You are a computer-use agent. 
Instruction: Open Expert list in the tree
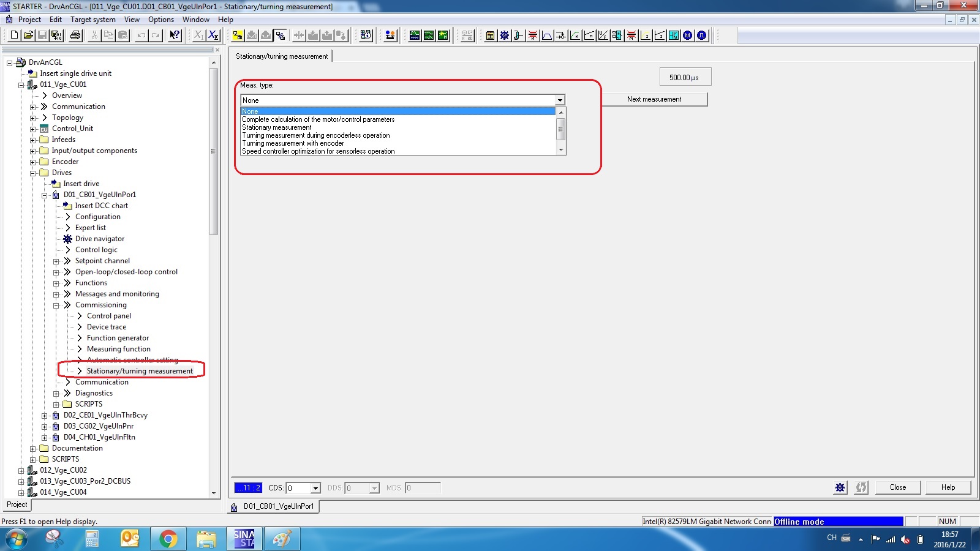pyautogui.click(x=90, y=228)
